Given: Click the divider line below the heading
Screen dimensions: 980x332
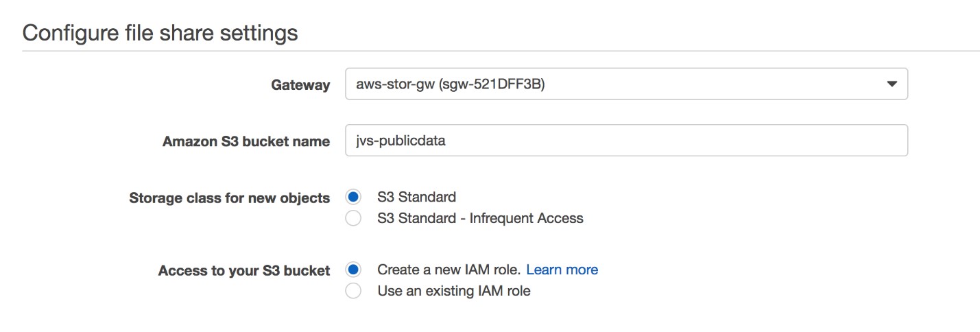Looking at the screenshot, I should tap(501, 51).
